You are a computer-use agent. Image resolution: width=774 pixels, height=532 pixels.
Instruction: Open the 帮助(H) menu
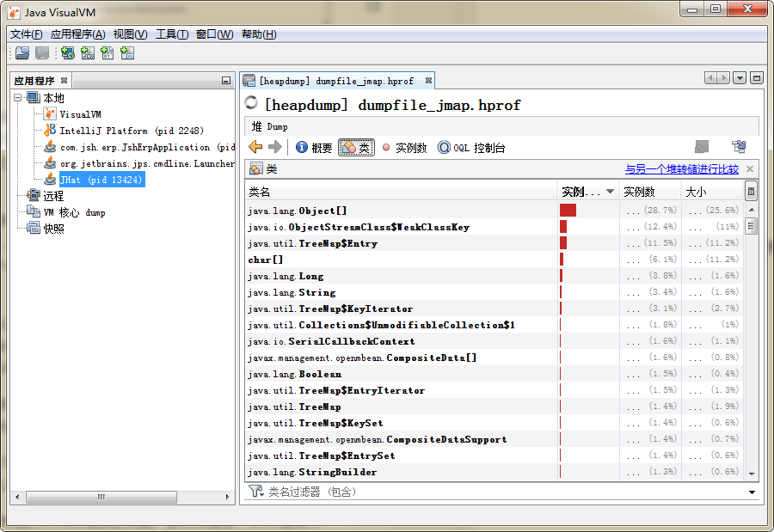tap(259, 34)
